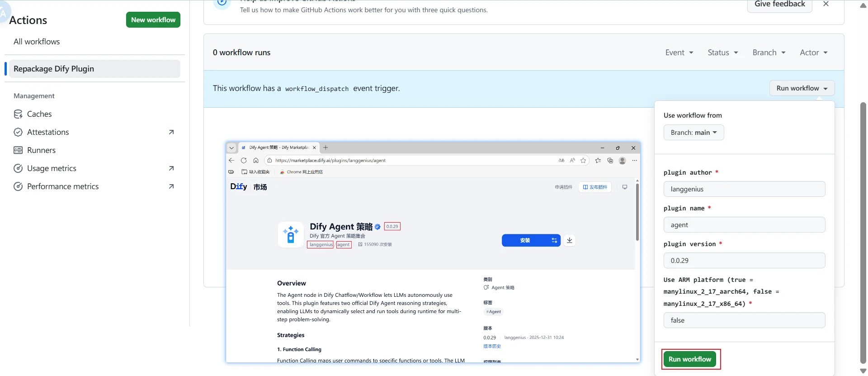Click blue 安装 install button in embedded screenshot
Screen dimensions: 868x376
click(x=531, y=240)
